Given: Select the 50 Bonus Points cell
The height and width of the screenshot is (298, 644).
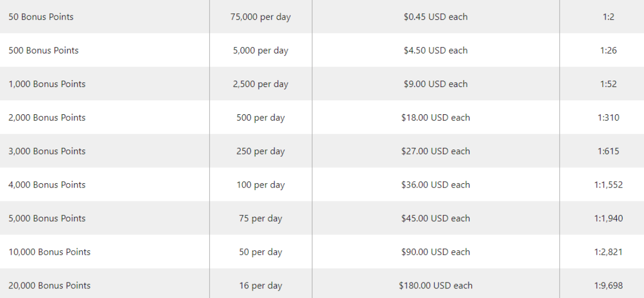Looking at the screenshot, I should [41, 17].
